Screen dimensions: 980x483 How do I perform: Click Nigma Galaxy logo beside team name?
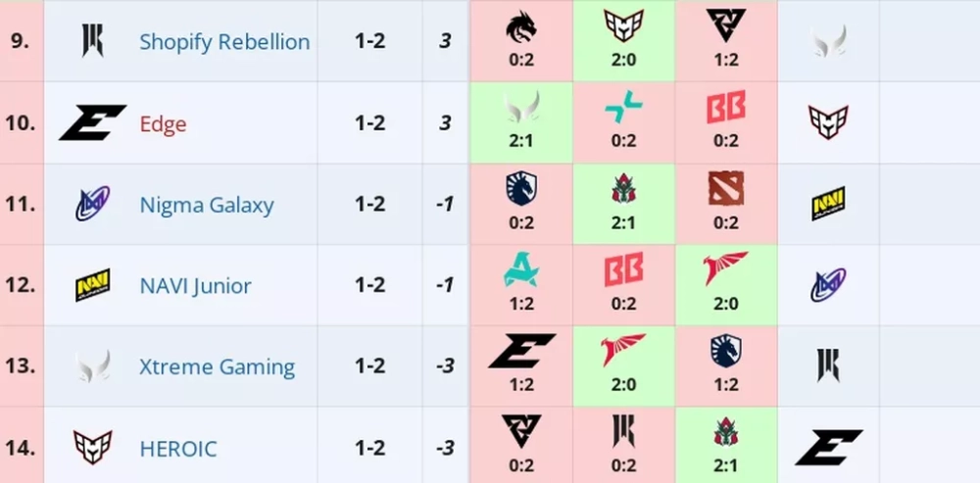point(92,204)
